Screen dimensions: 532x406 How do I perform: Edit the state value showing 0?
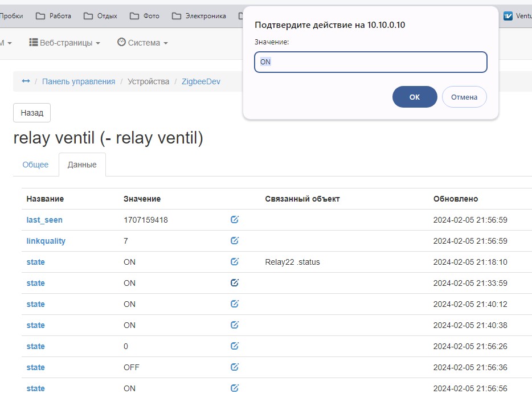[x=234, y=346]
